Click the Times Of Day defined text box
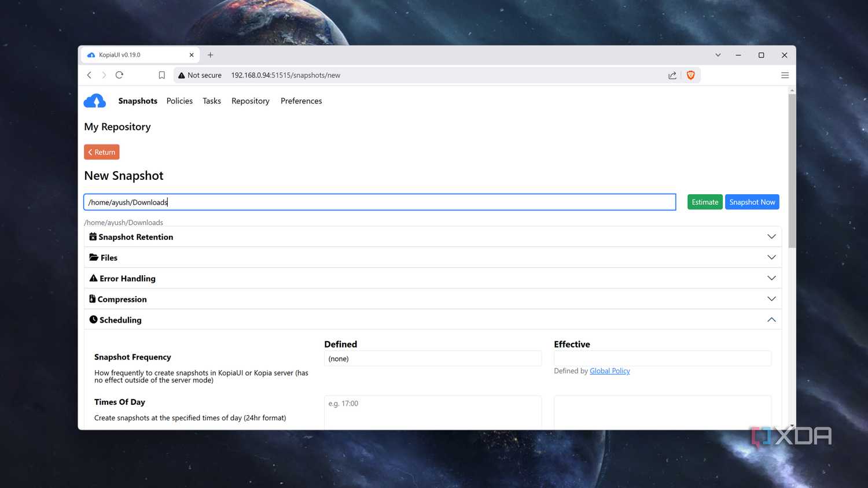This screenshot has width=868, height=488. 433,412
